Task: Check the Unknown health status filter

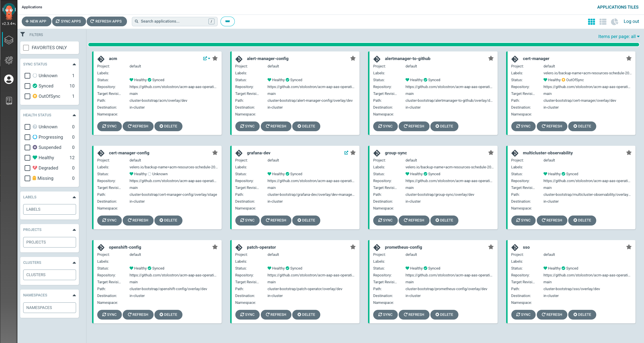Action: 27,127
